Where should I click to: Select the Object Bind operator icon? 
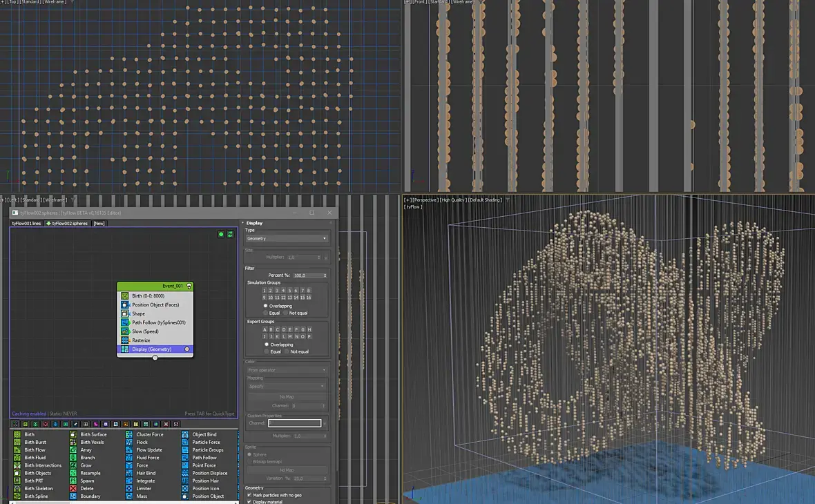[x=185, y=434]
